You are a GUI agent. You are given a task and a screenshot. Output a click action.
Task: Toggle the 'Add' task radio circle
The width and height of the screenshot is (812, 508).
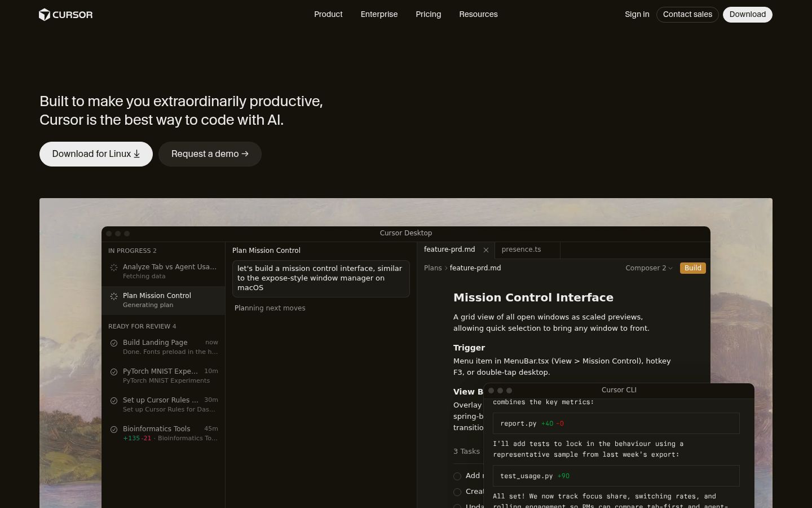pos(457,476)
